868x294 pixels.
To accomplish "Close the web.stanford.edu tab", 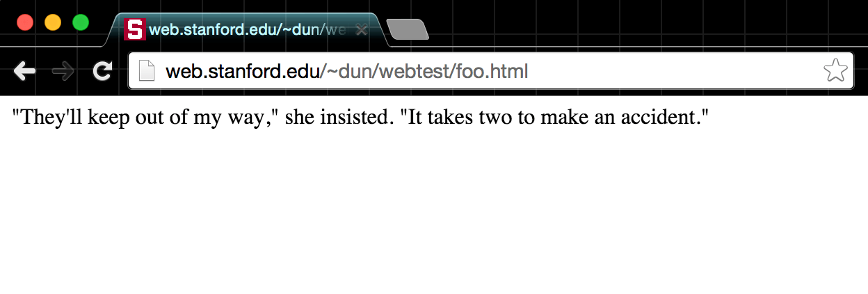I will (x=361, y=30).
